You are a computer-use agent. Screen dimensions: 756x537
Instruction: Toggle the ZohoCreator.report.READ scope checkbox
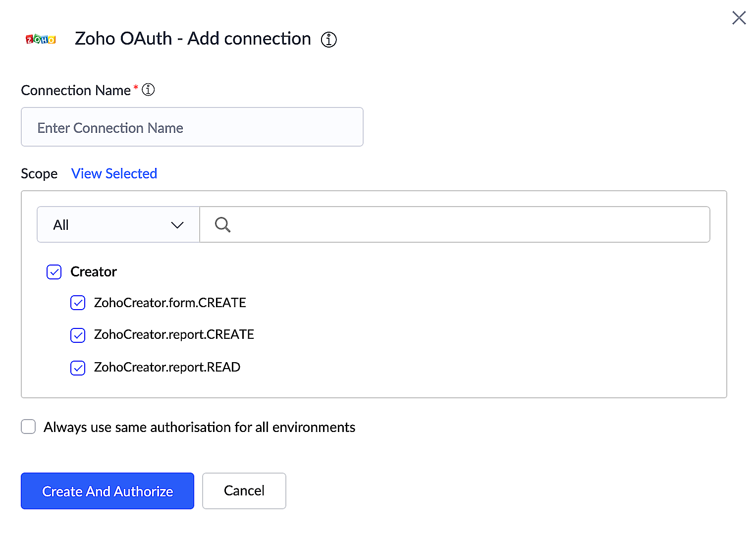(x=78, y=368)
